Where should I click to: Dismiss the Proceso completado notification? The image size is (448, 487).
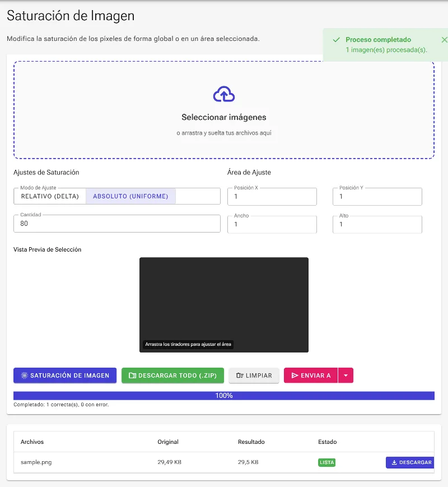[x=444, y=40]
